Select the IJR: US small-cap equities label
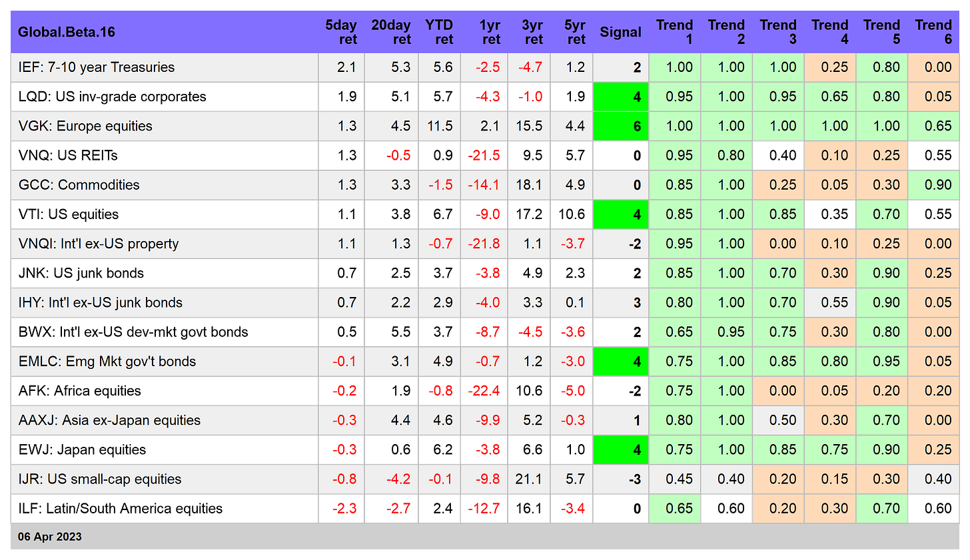The image size is (970, 560). [x=100, y=479]
